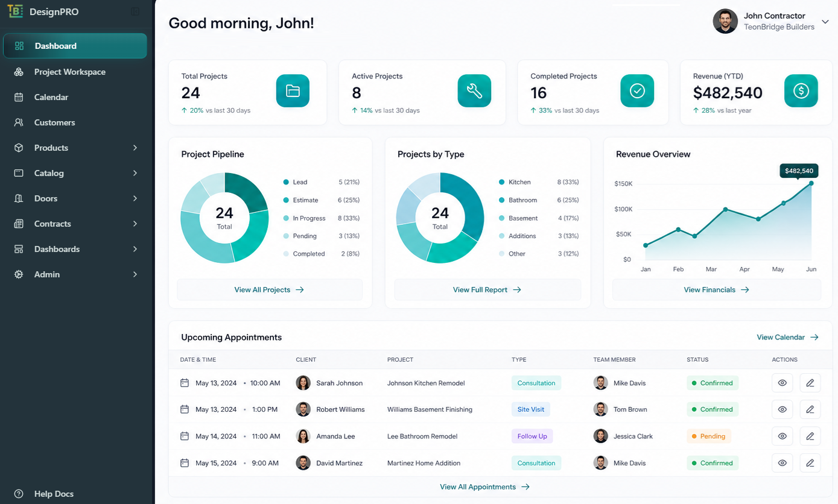Image resolution: width=838 pixels, height=504 pixels.
Task: Click 'Martinez Home Addition' project text
Action: pos(424,463)
